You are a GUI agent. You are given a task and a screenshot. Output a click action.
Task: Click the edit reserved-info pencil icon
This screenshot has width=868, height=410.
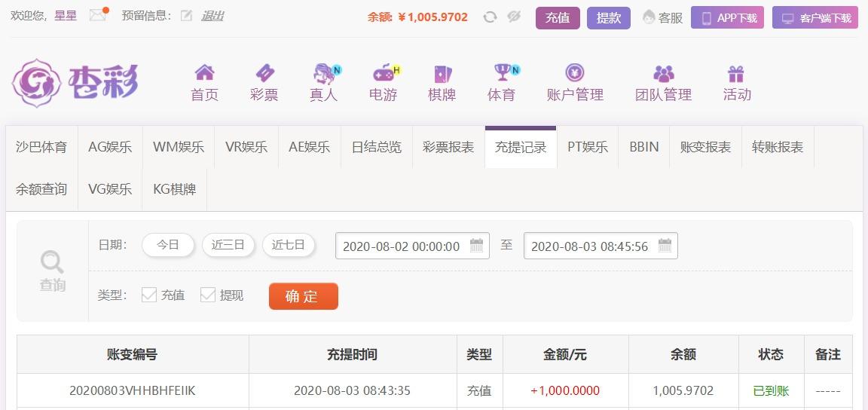187,16
